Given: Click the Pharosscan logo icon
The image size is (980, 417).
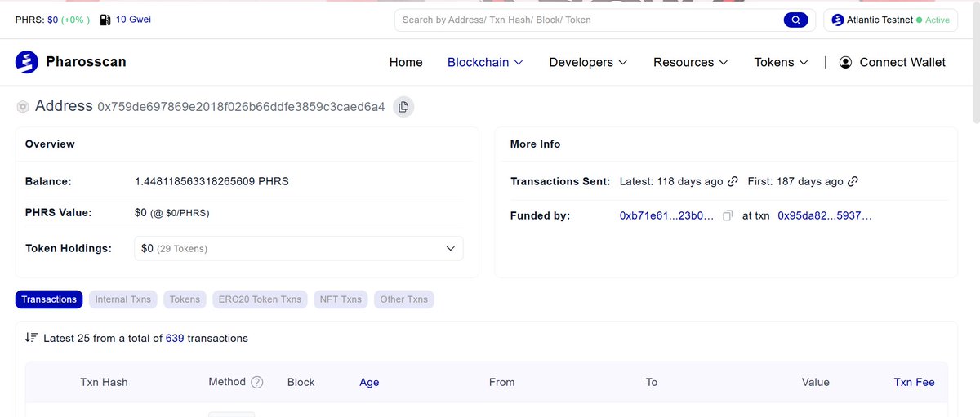Looking at the screenshot, I should 27,62.
